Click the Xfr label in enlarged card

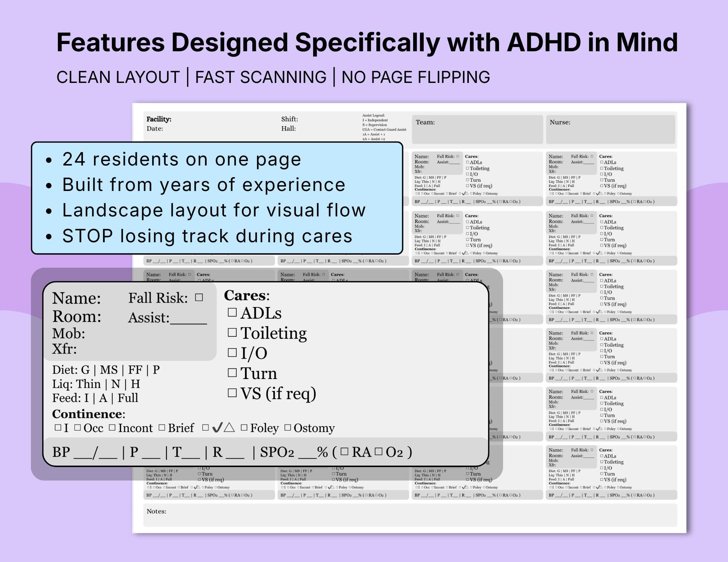(x=64, y=348)
